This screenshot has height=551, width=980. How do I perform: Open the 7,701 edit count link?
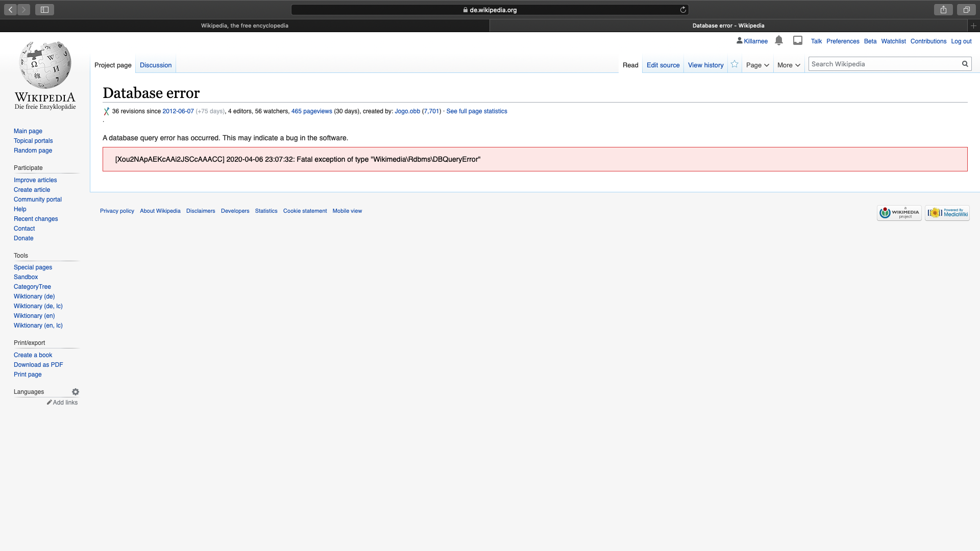(x=431, y=111)
